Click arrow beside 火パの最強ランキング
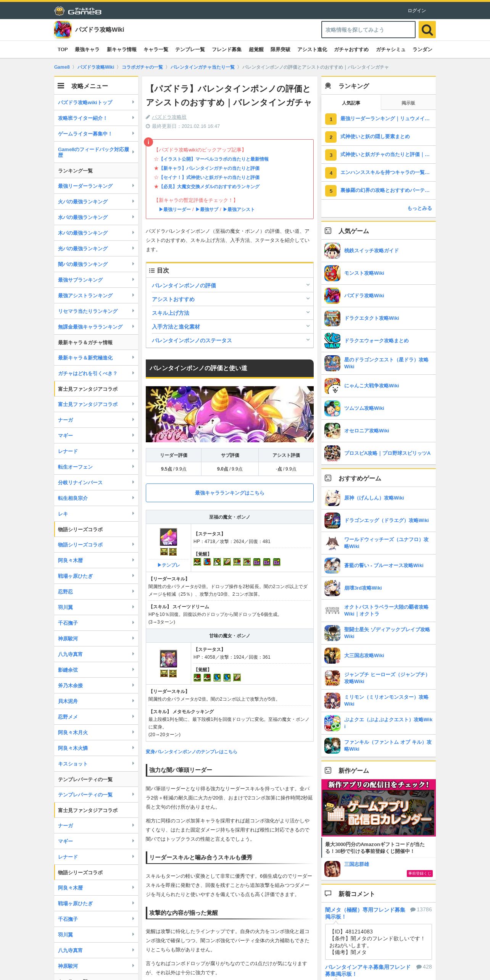The width and height of the screenshot is (490, 980). (x=133, y=201)
